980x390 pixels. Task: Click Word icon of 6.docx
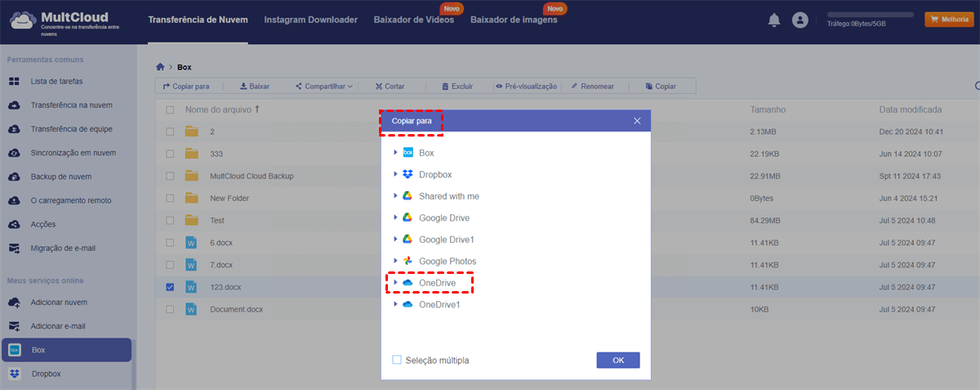tap(192, 243)
